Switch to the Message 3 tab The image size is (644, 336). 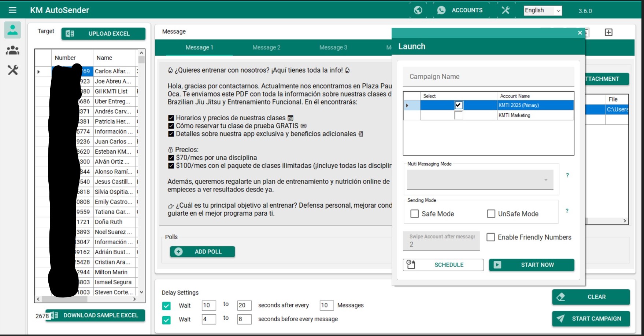click(x=333, y=47)
